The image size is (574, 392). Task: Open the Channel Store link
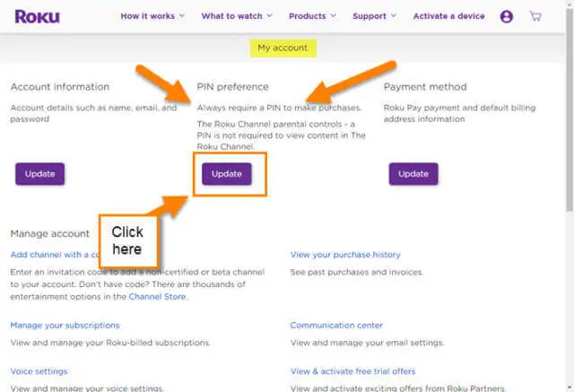(158, 297)
